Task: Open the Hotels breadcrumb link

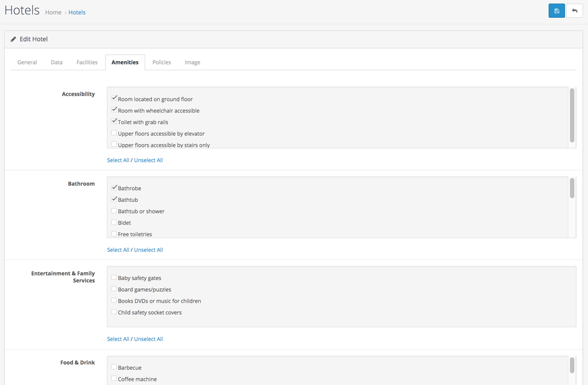Action: pos(77,12)
